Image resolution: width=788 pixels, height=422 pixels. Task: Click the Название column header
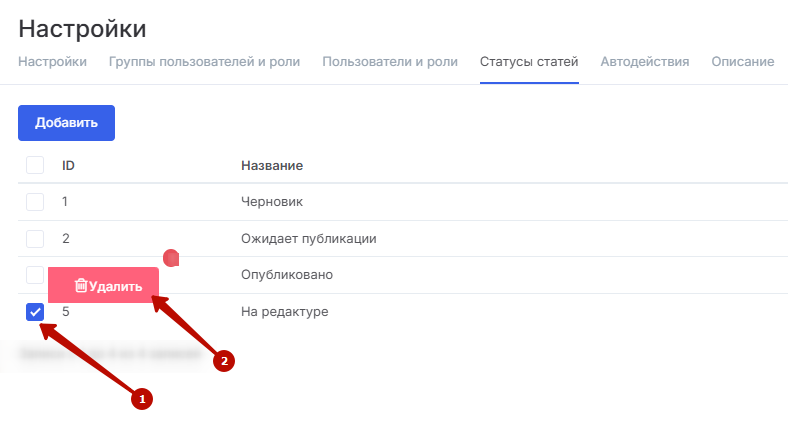(272, 165)
